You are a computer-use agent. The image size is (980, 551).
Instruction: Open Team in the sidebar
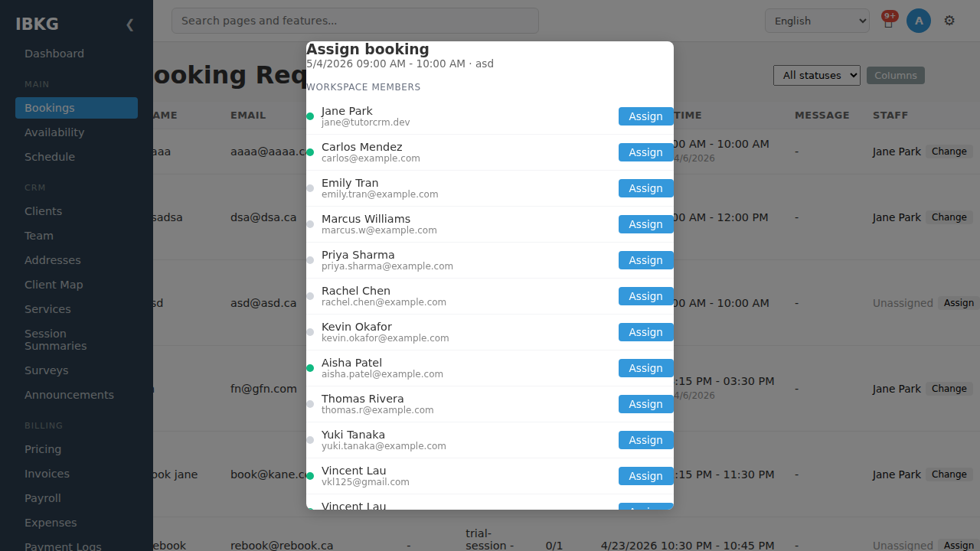(x=77, y=236)
